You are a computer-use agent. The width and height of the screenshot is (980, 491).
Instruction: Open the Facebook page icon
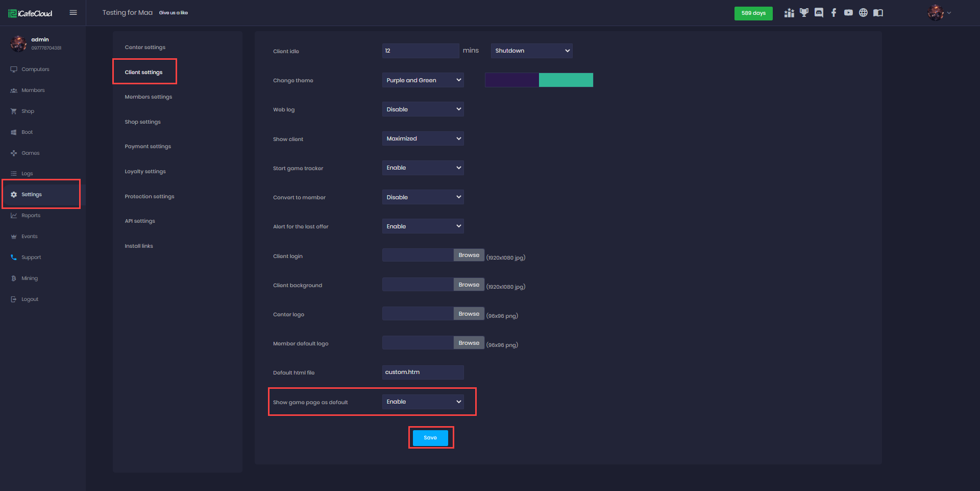[x=834, y=13]
